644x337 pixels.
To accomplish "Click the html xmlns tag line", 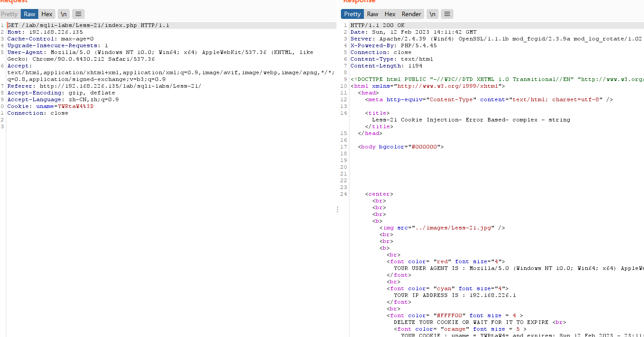I will point(428,86).
